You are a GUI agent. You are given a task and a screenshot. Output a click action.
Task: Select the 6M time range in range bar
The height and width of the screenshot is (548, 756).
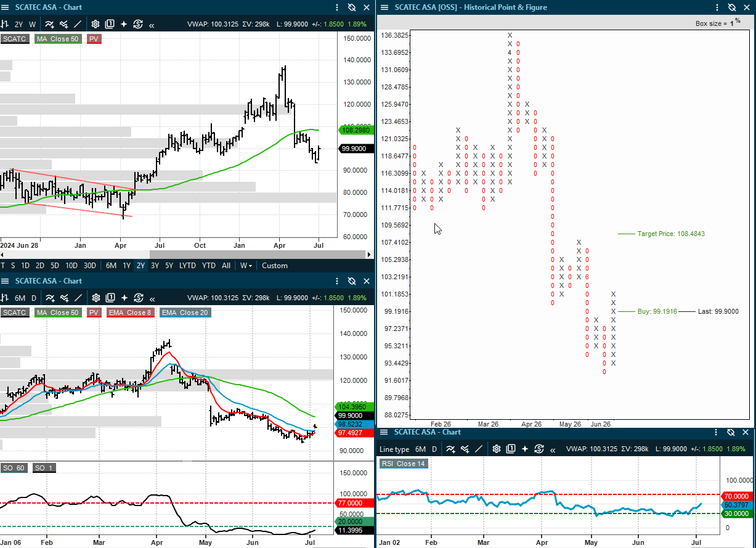click(x=111, y=266)
